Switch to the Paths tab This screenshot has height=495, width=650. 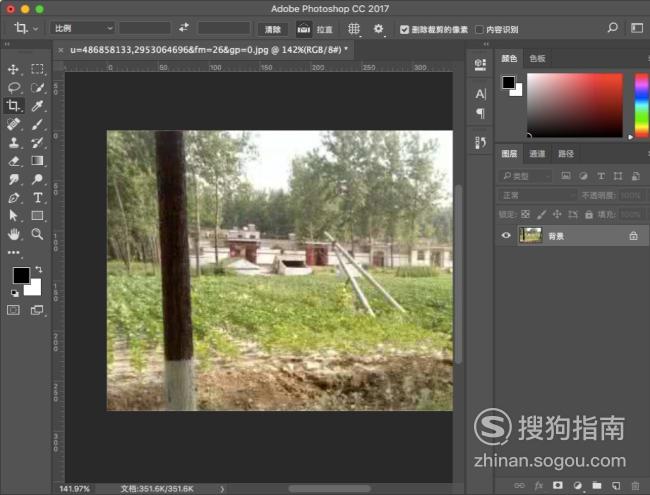[x=566, y=154]
